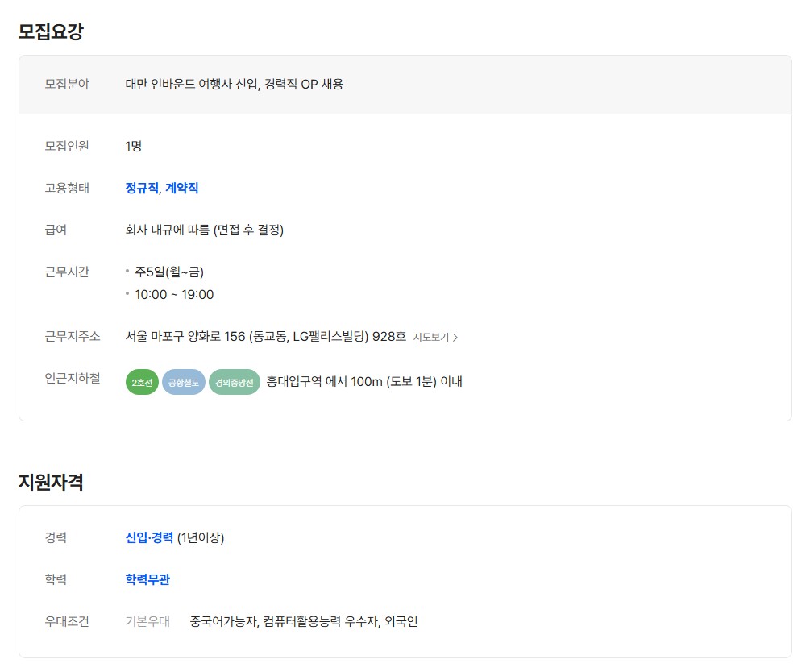Select the 학력무관 education link
The image size is (810, 672).
click(x=147, y=579)
